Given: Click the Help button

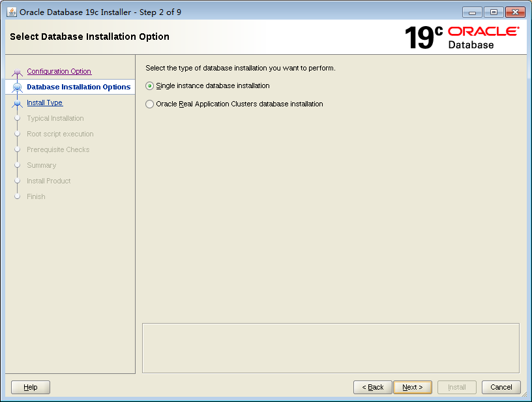Looking at the screenshot, I should pos(30,387).
